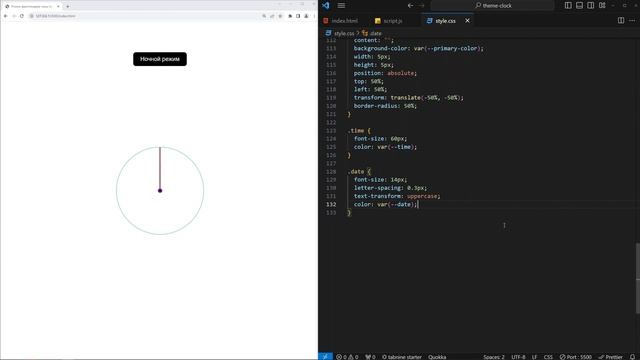Change indentation via Spaces: 2
This screenshot has height=360, width=640.
(x=494, y=357)
